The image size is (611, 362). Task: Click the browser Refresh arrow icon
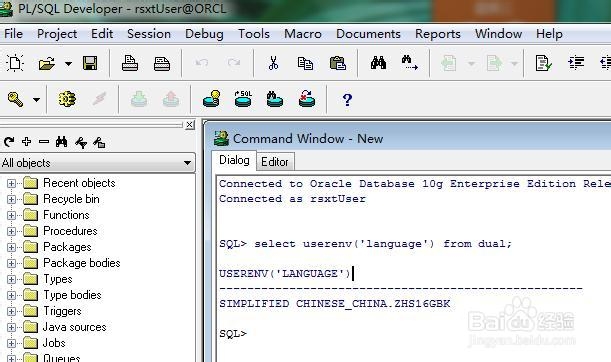tap(9, 142)
